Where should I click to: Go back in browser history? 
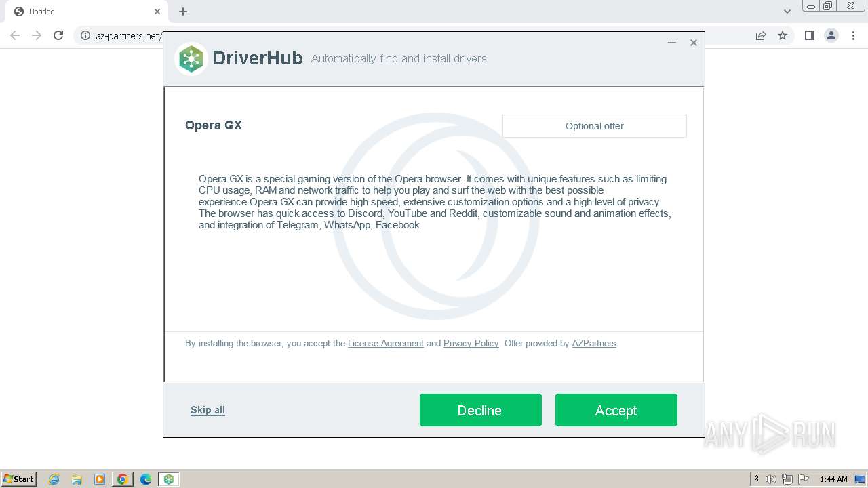point(15,35)
